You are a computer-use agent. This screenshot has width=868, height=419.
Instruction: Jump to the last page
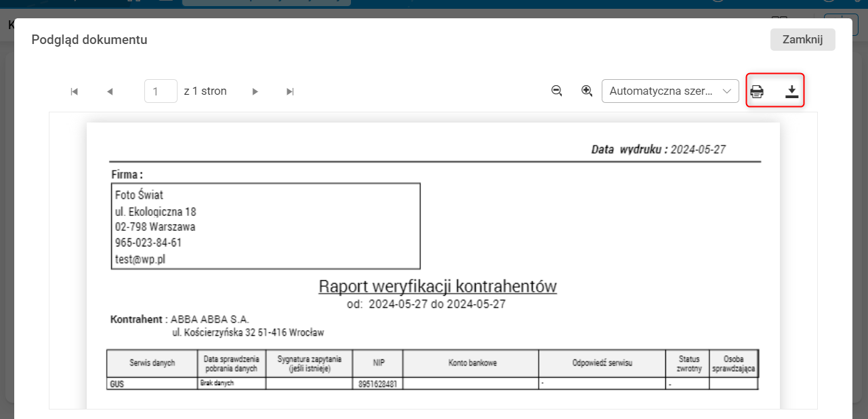point(289,91)
